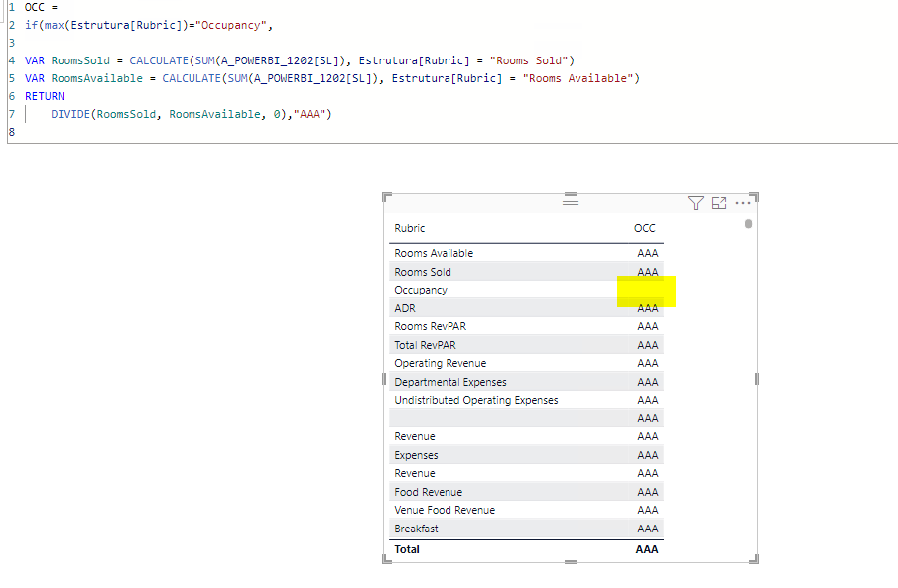
Task: Place cursor on formula line 1 'OCC ='
Action: tap(42, 7)
